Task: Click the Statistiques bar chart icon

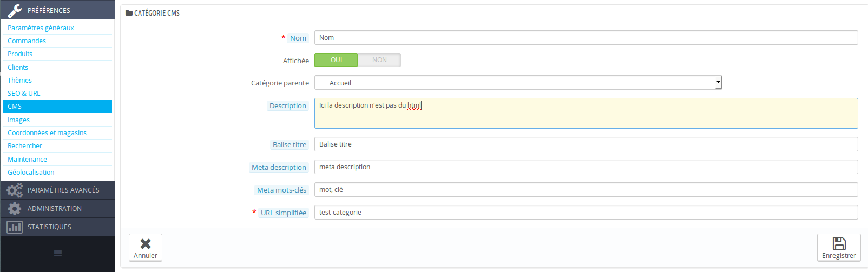Action: 15,227
